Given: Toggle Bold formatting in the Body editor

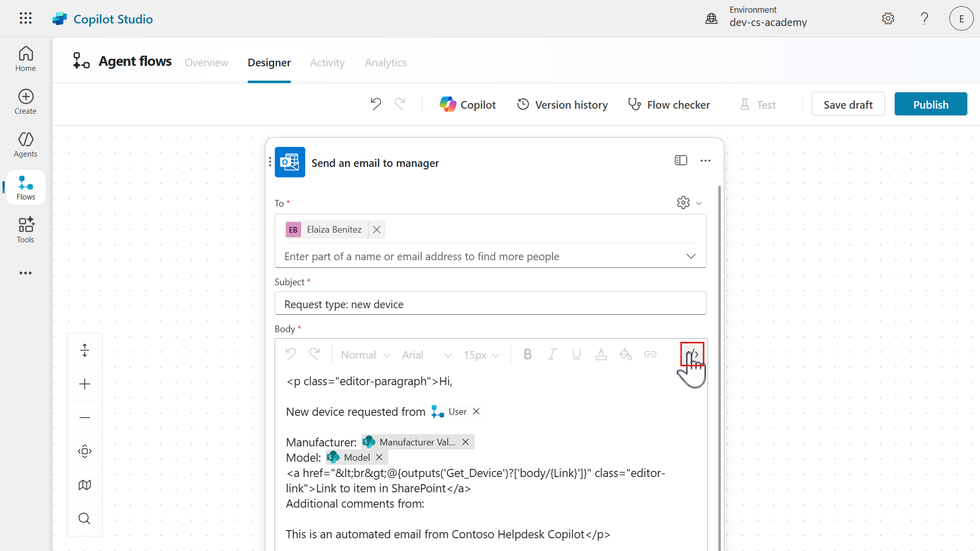Looking at the screenshot, I should tap(527, 354).
